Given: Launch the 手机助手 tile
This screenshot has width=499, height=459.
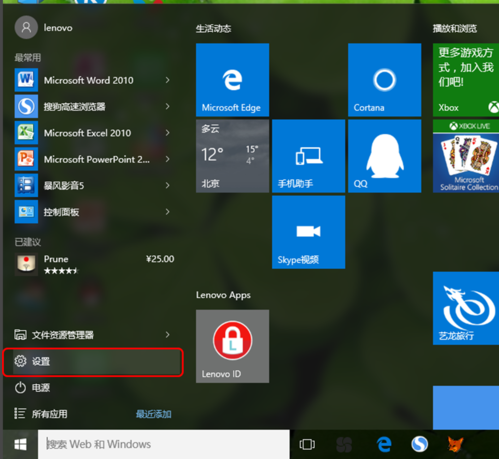Looking at the screenshot, I should point(308,156).
